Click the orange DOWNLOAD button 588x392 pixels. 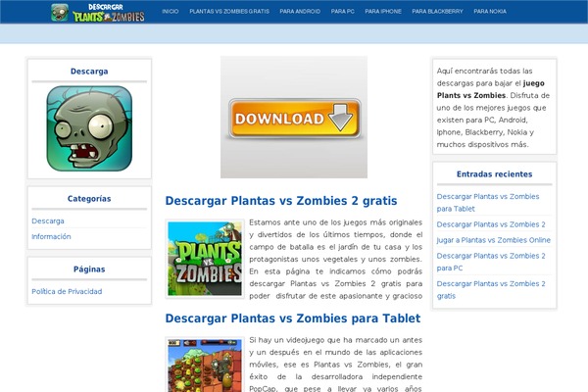point(295,119)
